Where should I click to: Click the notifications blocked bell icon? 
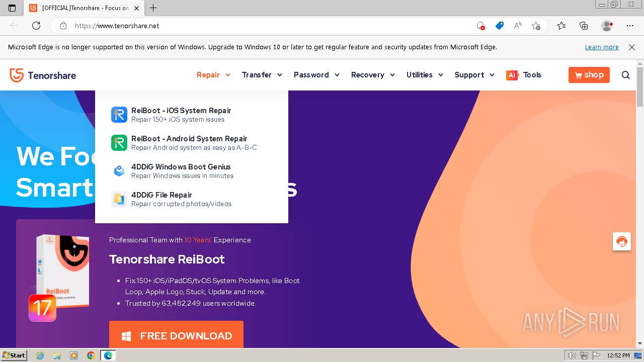pos(480,26)
